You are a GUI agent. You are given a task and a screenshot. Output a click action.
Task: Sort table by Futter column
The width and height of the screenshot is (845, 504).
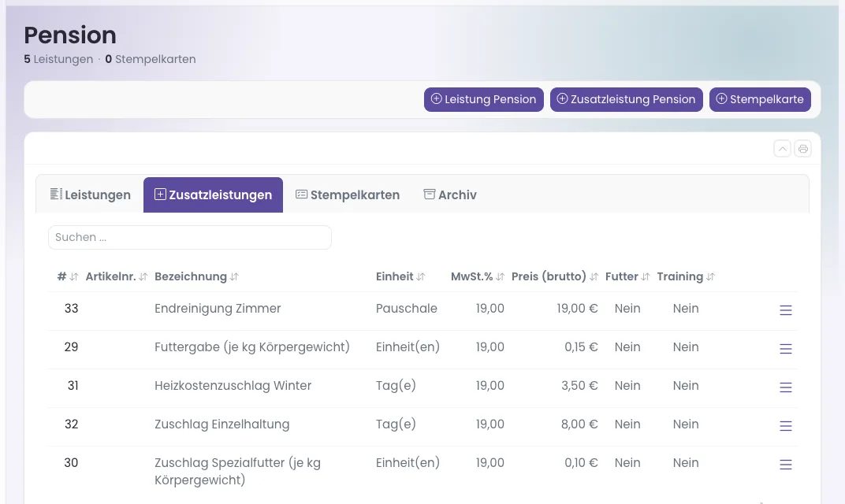(x=627, y=276)
